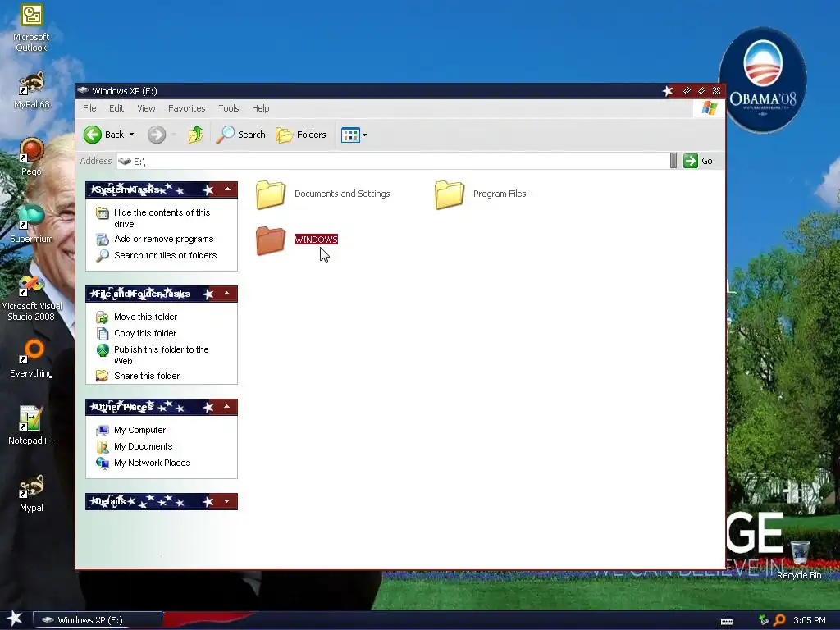Click the Move this folder icon
This screenshot has width=840, height=630.
tap(103, 317)
